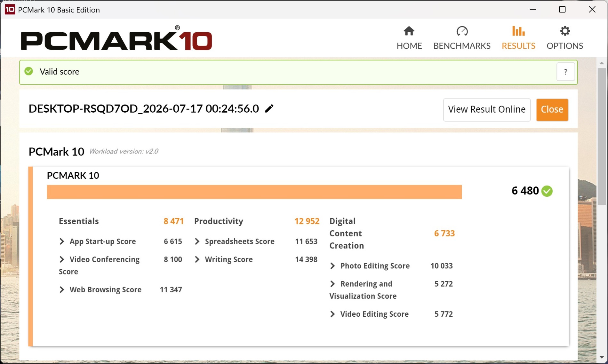This screenshot has height=364, width=608.
Task: Expand Web Browsing Score details
Action: coord(62,290)
